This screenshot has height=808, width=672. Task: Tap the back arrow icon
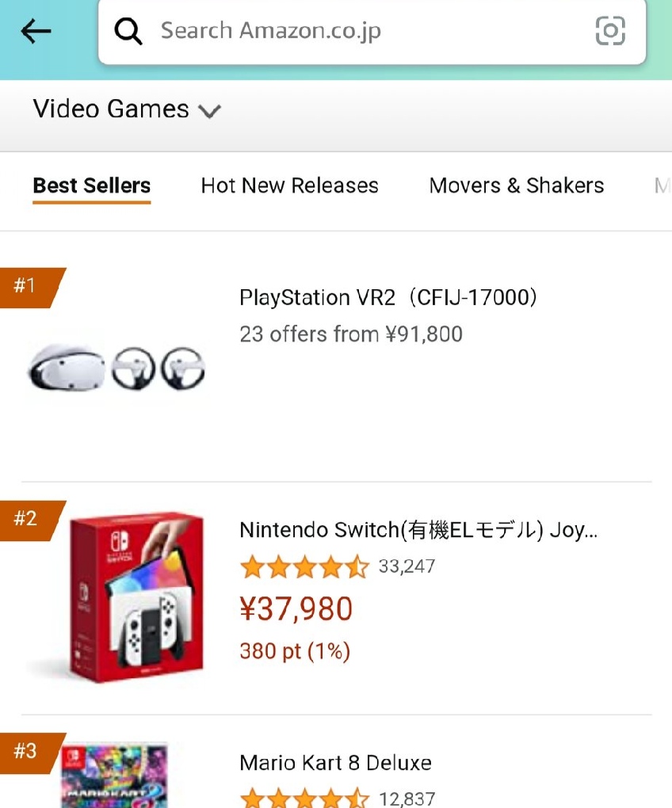36,31
